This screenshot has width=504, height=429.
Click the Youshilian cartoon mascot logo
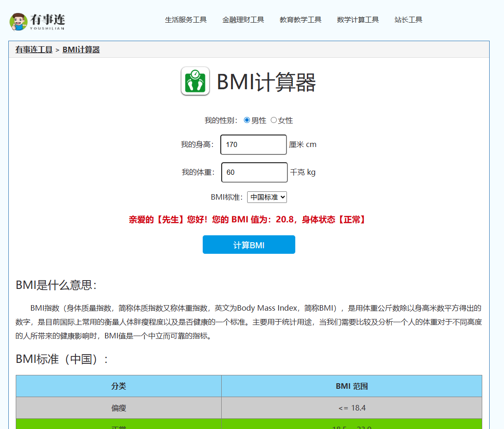[19, 21]
